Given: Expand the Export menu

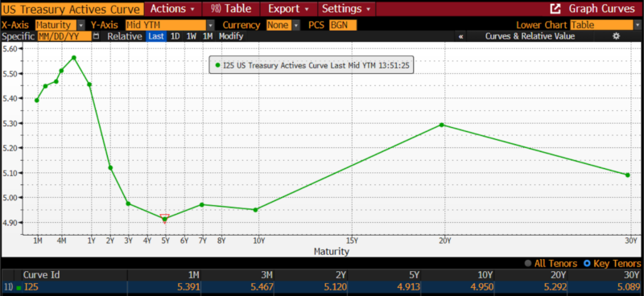Looking at the screenshot, I should 288,9.
